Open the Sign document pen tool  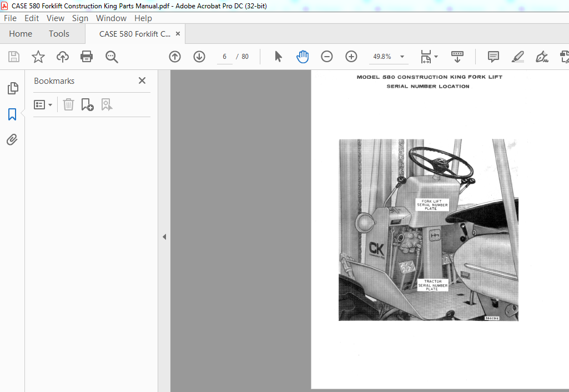(542, 57)
